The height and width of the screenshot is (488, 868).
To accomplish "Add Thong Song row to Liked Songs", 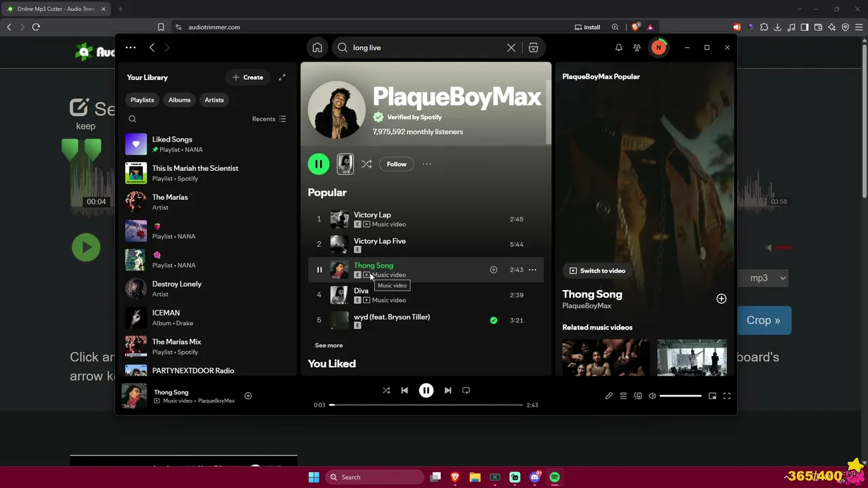I will tap(494, 270).
